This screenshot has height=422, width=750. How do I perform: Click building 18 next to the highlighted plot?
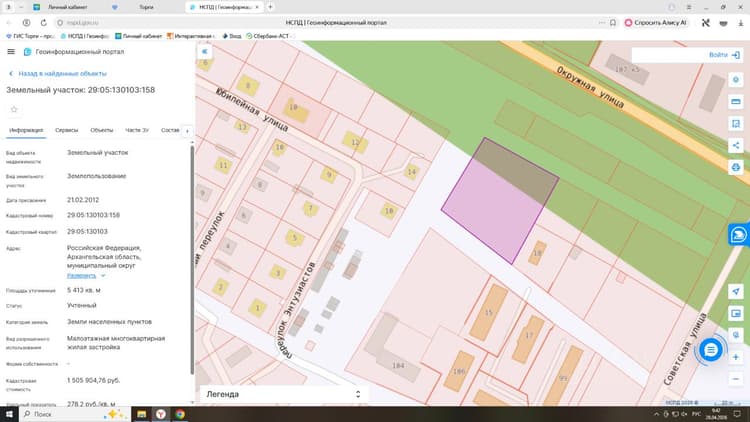point(537,253)
